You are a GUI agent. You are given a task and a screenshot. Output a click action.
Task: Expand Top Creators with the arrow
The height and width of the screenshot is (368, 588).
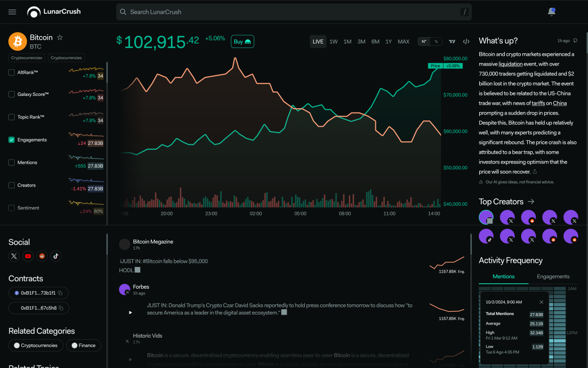point(531,202)
